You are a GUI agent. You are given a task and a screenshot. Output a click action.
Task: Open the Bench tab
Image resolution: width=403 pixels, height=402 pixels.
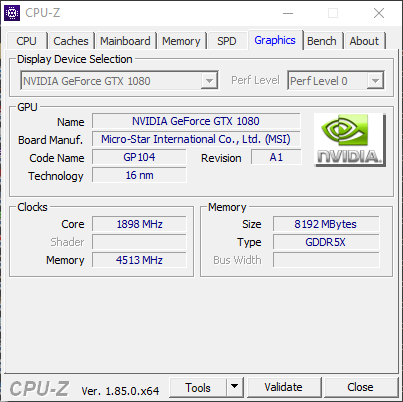[322, 41]
